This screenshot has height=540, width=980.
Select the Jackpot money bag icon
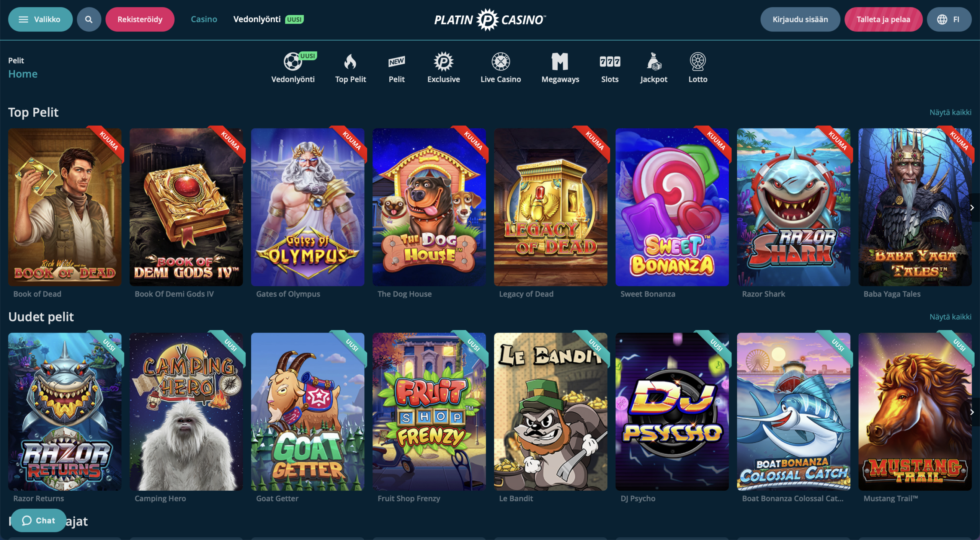pos(653,62)
